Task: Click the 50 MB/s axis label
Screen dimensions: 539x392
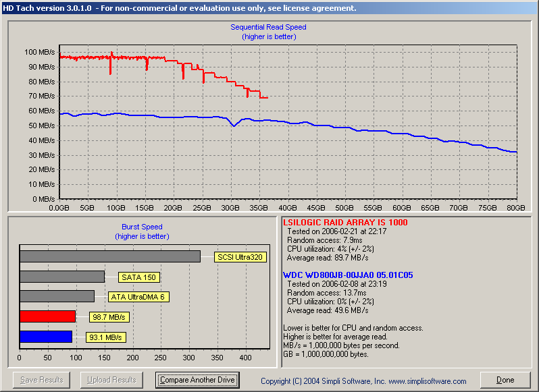Action: pyautogui.click(x=42, y=125)
